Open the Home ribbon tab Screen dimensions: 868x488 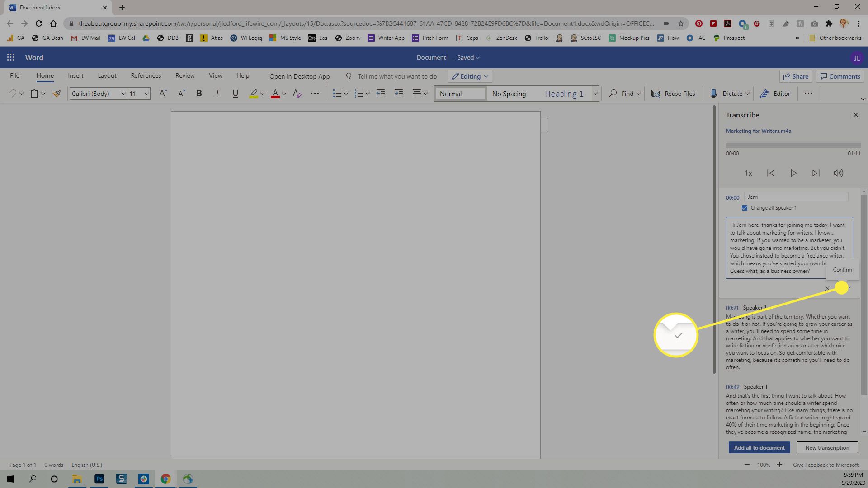click(x=45, y=75)
